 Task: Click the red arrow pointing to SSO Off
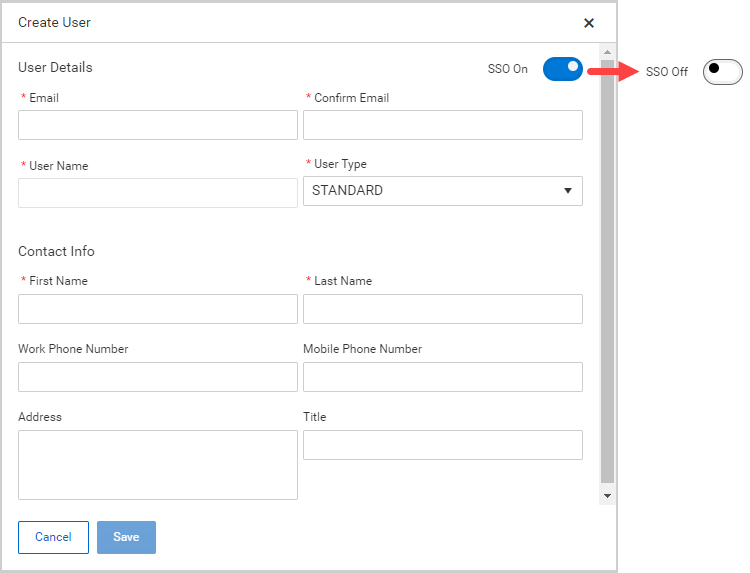(612, 71)
